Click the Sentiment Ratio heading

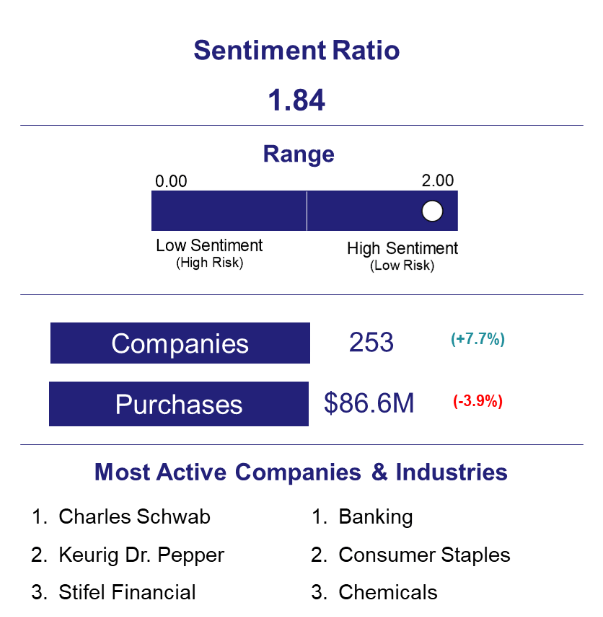click(296, 51)
